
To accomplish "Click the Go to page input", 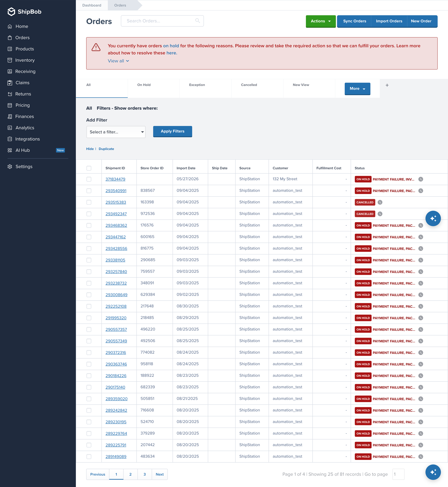I will (x=398, y=474).
